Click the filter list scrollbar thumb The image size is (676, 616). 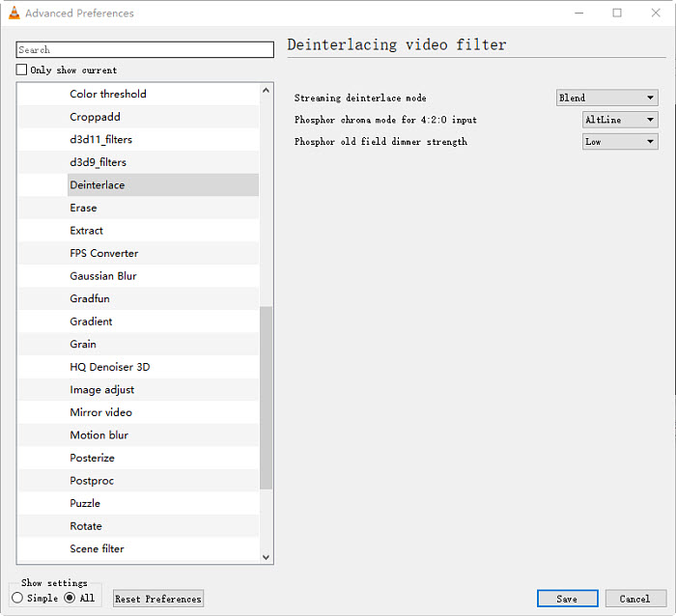tap(266, 398)
